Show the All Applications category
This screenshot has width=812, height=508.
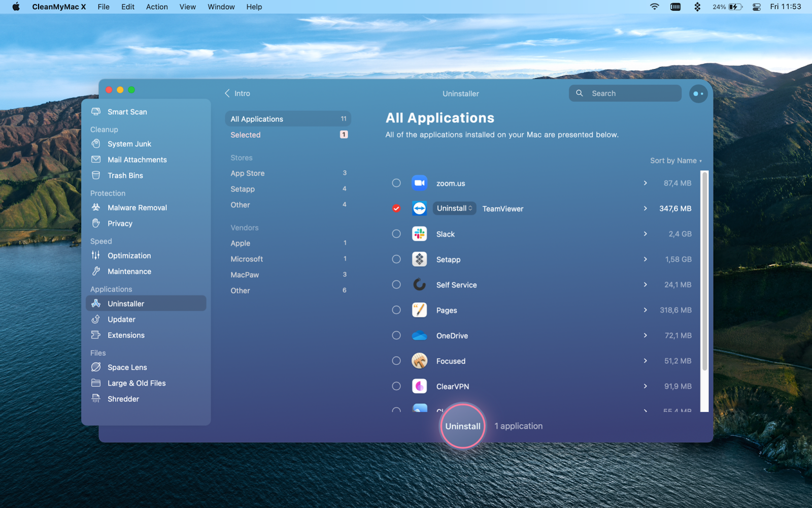pos(288,119)
